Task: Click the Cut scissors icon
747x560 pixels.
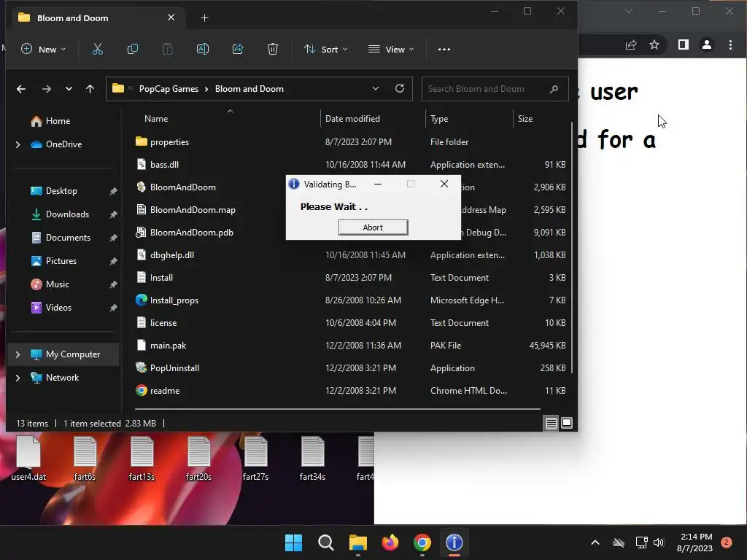Action: click(98, 49)
